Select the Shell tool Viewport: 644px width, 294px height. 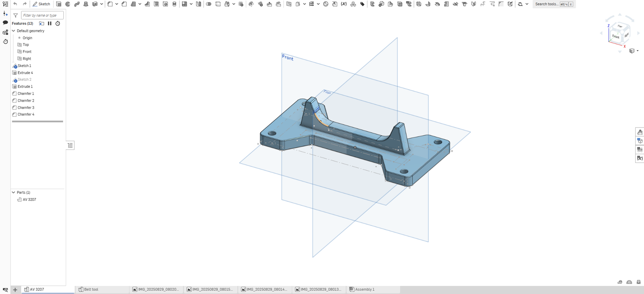[x=156, y=4]
